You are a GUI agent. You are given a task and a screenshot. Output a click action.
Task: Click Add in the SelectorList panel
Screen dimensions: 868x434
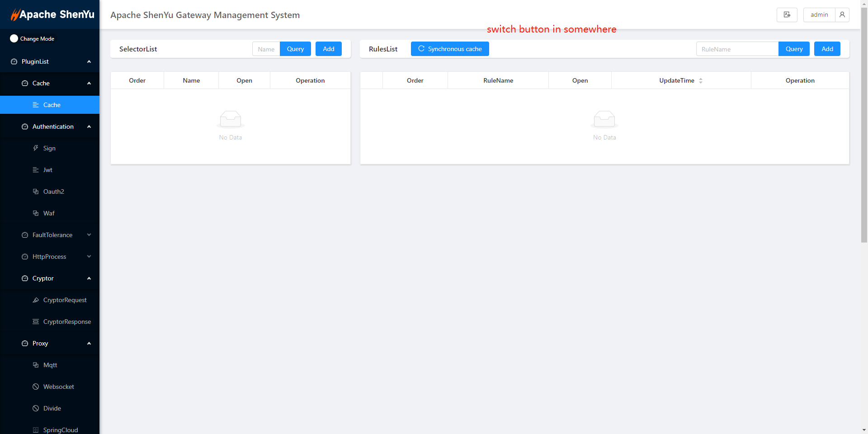point(329,49)
